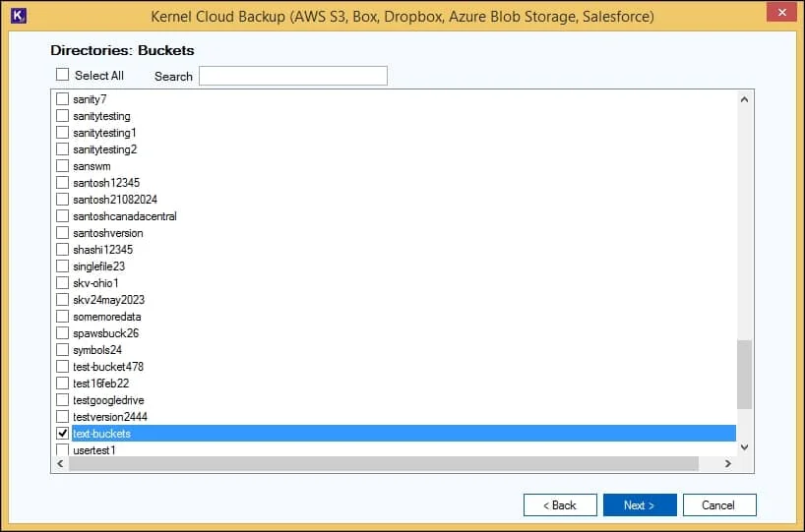Screen dimensions: 805x532
Task: Click the vertical scrollbar thumb
Action: [744, 374]
